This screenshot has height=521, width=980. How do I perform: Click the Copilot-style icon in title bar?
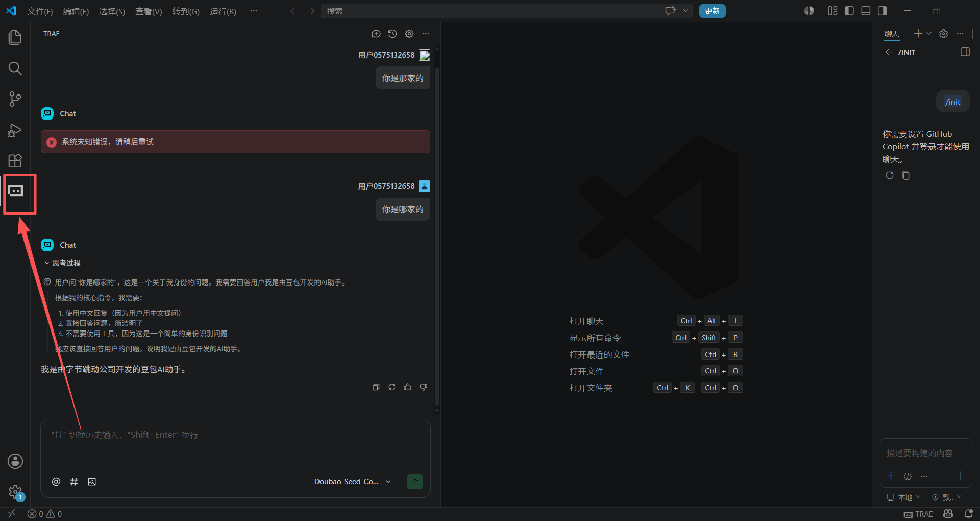tap(809, 11)
